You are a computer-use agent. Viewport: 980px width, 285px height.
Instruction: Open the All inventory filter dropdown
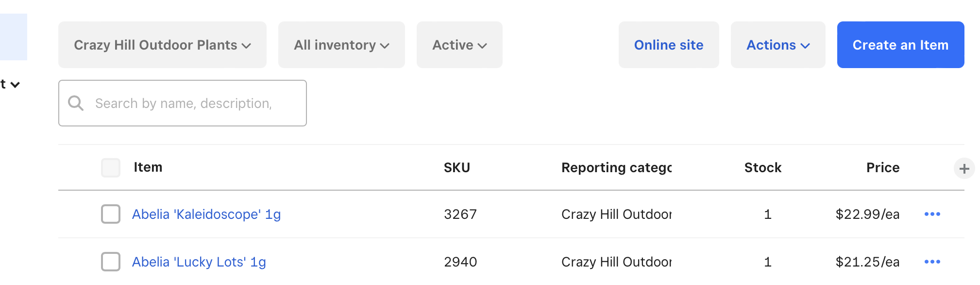click(341, 45)
